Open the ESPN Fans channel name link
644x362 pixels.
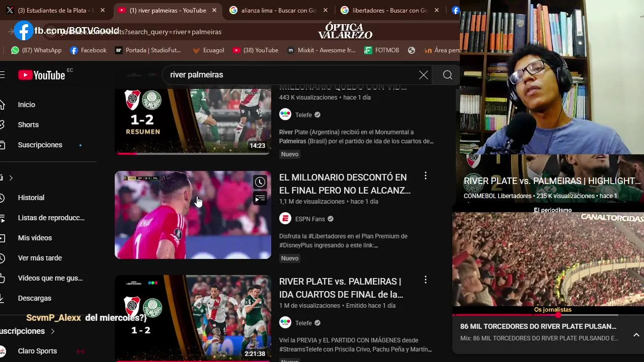coord(310,219)
